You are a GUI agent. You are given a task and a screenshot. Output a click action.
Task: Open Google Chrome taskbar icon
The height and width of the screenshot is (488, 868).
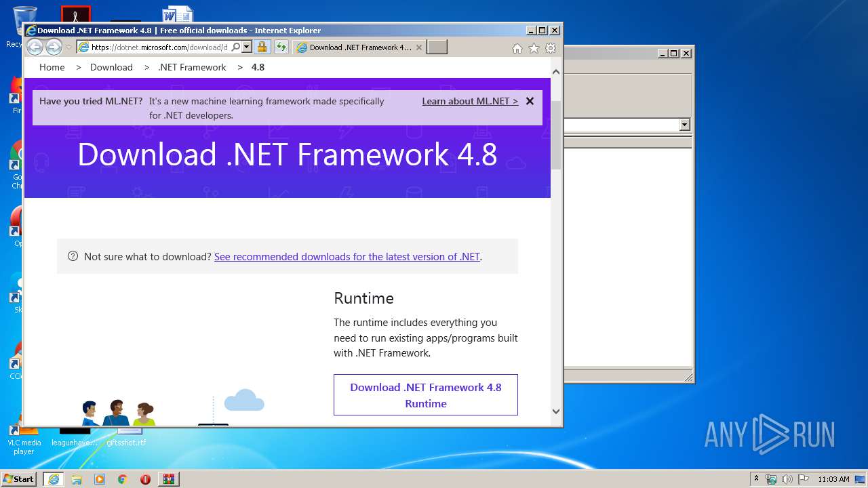(122, 479)
